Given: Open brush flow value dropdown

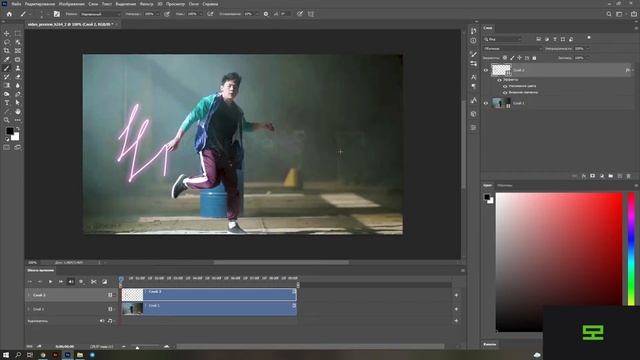Looking at the screenshot, I should [x=200, y=14].
